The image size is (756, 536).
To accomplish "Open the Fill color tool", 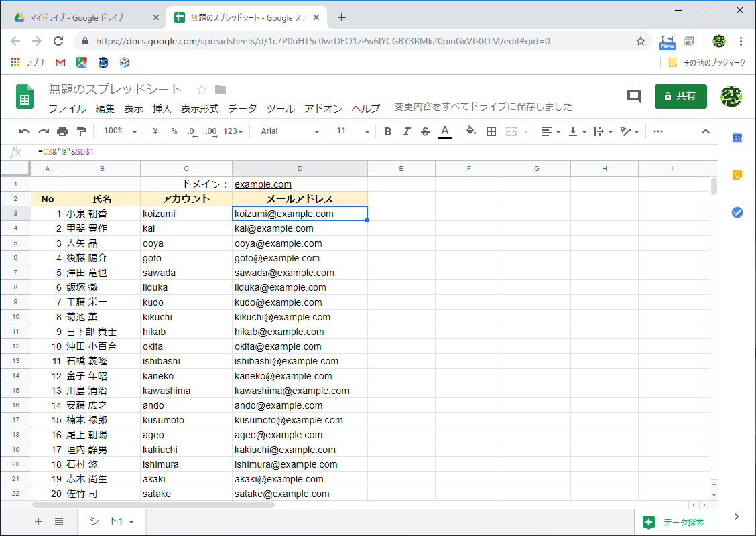I will pos(471,131).
